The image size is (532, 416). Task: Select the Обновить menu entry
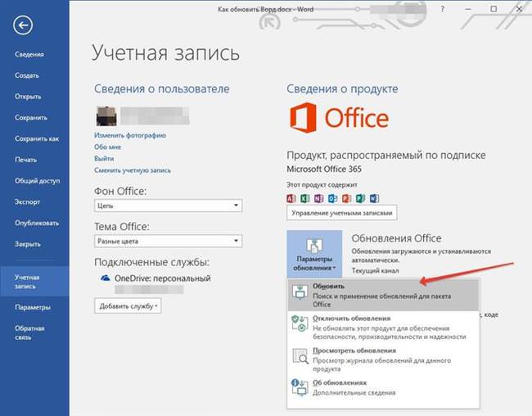pyautogui.click(x=383, y=295)
